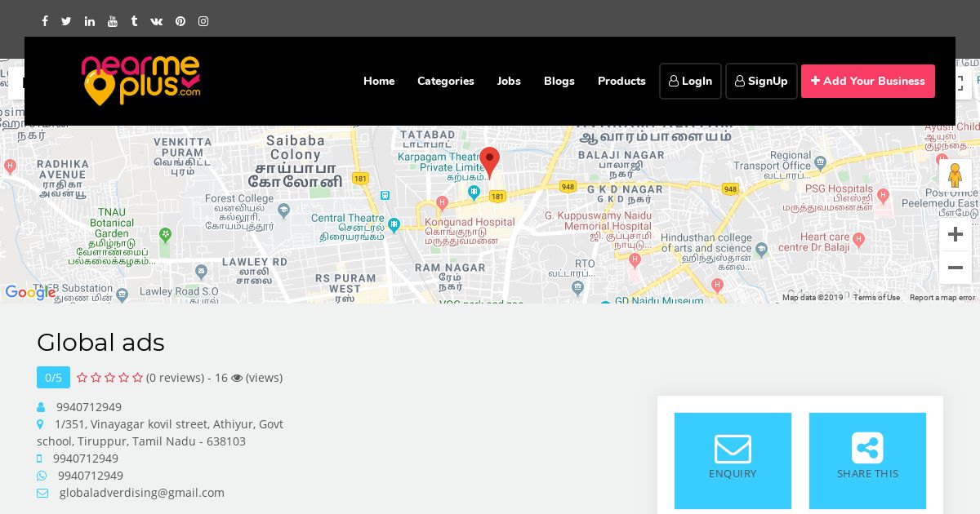Open the Instagram social icon

tap(203, 21)
